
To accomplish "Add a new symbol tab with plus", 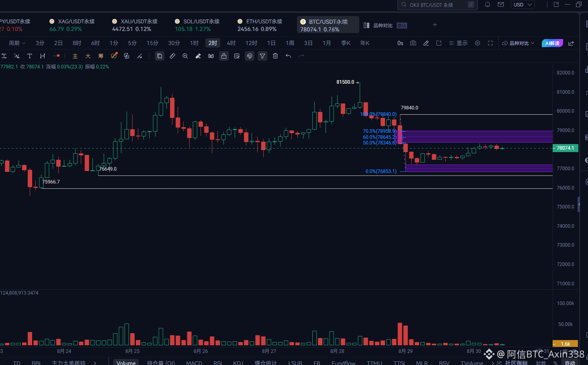I will (434, 25).
